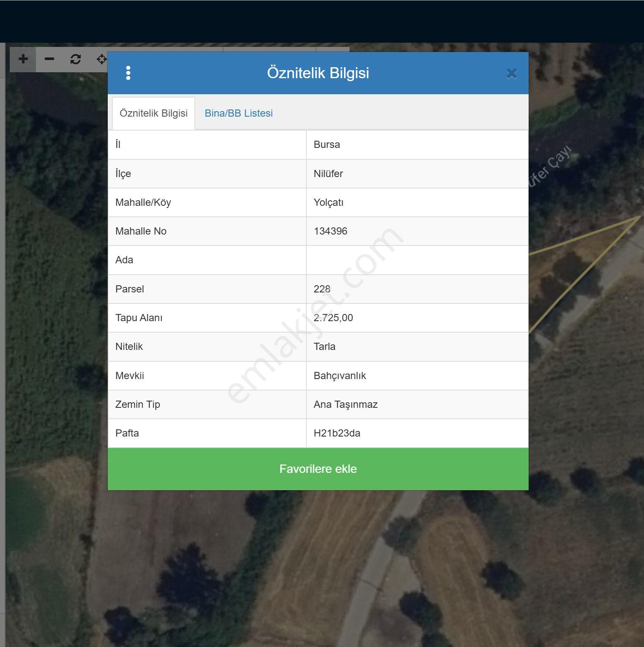The image size is (644, 647).
Task: Click the Mahalle No label
Action: pyautogui.click(x=141, y=231)
